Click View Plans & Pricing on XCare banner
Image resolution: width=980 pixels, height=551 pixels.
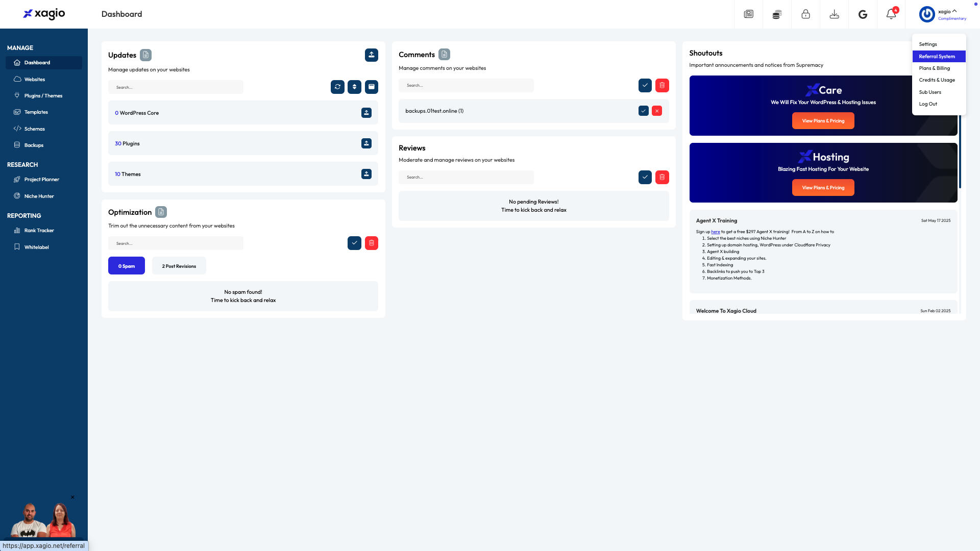pyautogui.click(x=823, y=121)
